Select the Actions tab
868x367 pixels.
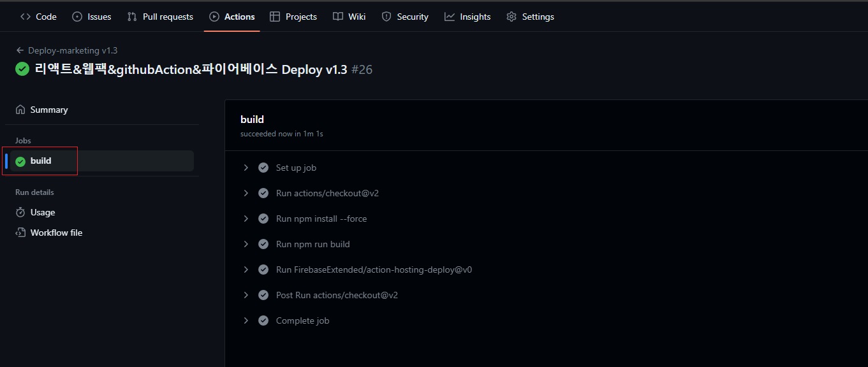click(x=232, y=17)
